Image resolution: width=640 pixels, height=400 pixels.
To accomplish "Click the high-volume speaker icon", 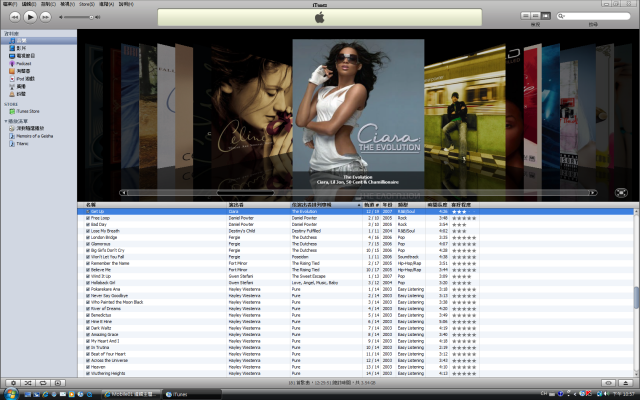I will pyautogui.click(x=98, y=17).
